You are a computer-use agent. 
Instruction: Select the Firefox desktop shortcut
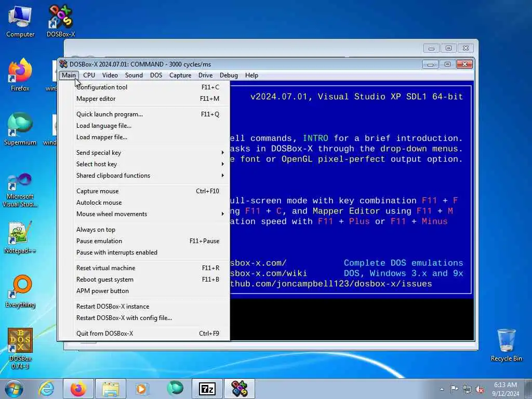[20, 75]
